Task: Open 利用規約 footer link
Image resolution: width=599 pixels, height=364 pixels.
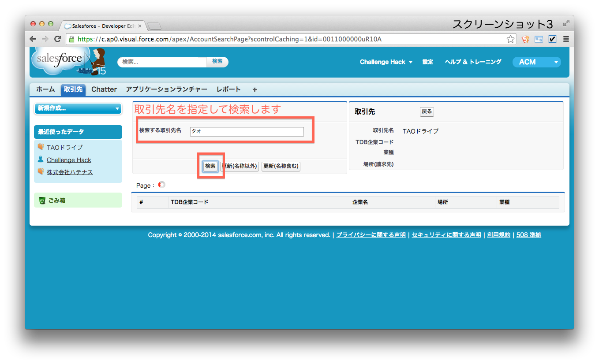Action: (499, 235)
